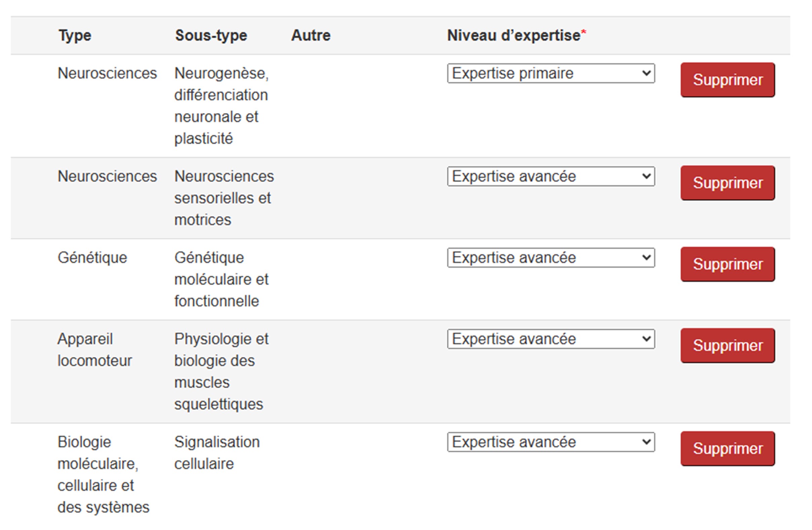Open expertise dropdown for Appareil locomoteur row

coord(551,339)
